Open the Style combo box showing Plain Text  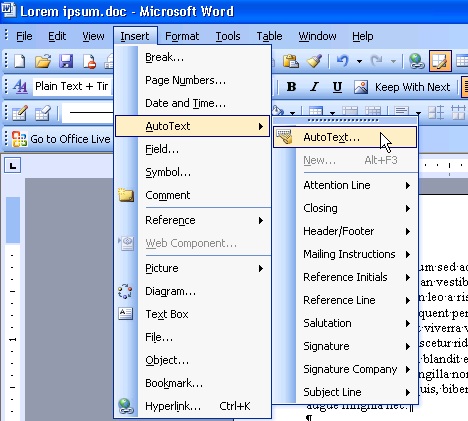tap(72, 87)
